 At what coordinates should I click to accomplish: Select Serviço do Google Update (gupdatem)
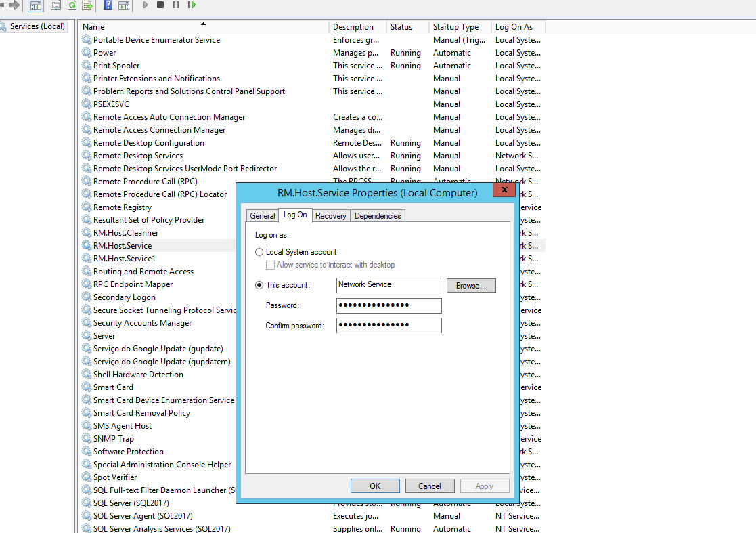pyautogui.click(x=162, y=361)
